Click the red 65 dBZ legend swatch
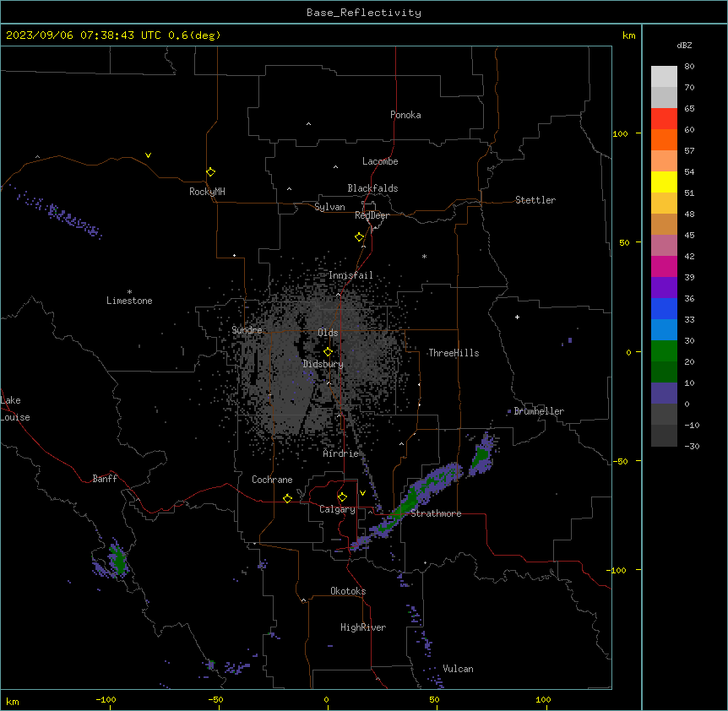This screenshot has height=711, width=728. tap(664, 119)
